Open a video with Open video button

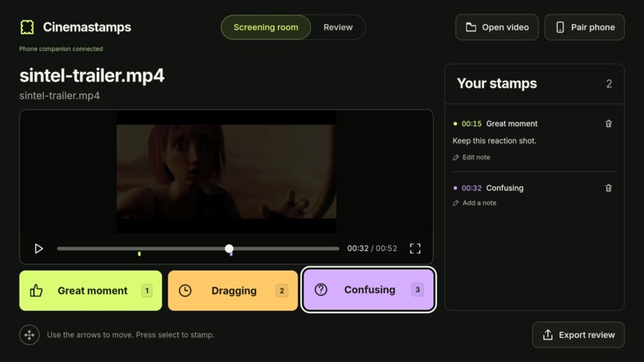tap(496, 27)
